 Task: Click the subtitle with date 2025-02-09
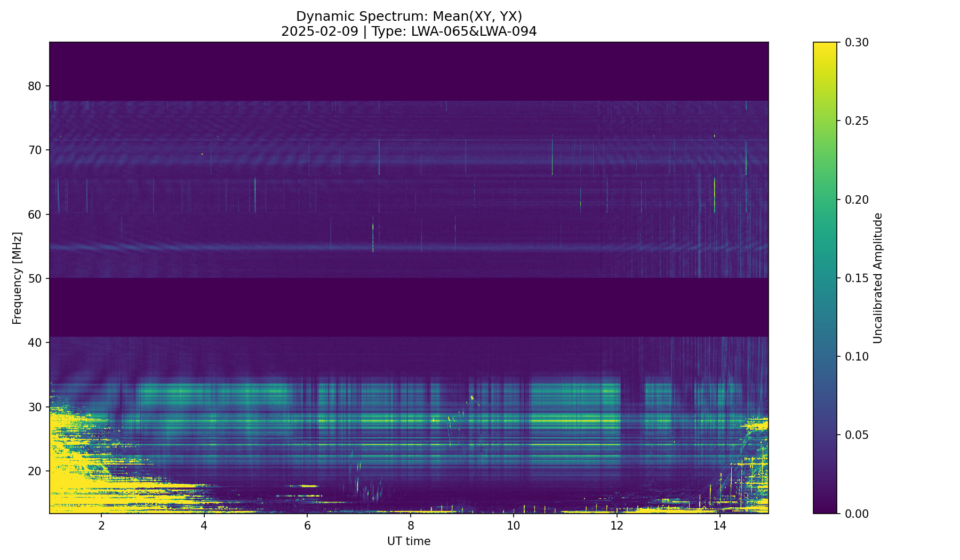click(x=409, y=31)
